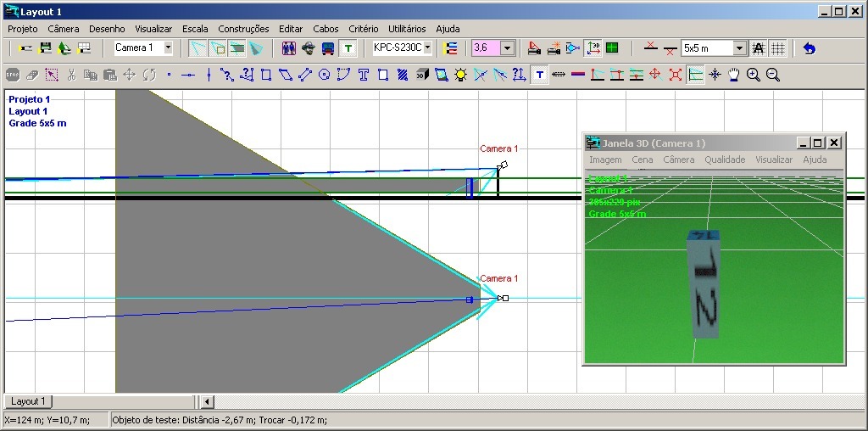This screenshot has width=868, height=431.
Task: Click the people test-object icon
Action: point(289,48)
